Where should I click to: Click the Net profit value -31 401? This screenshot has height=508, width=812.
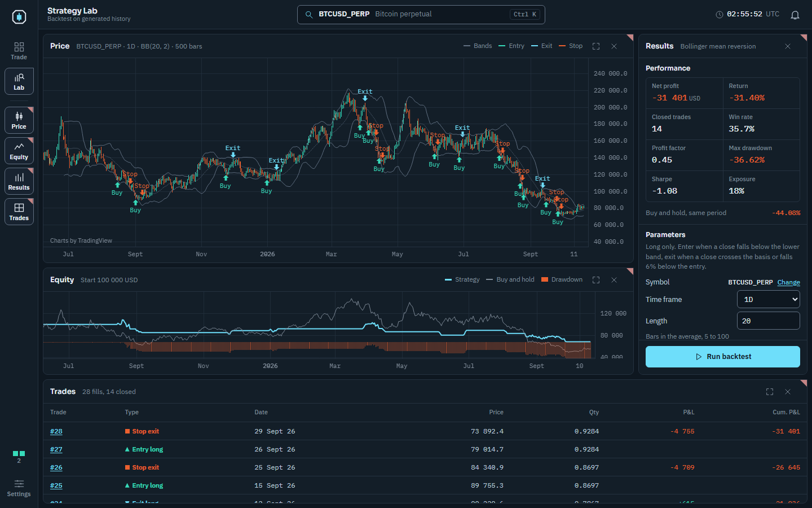[670, 98]
